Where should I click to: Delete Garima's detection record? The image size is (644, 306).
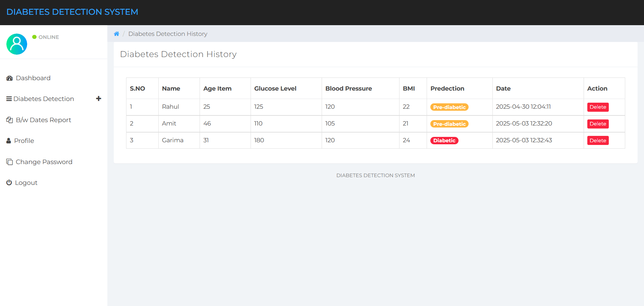coord(598,140)
